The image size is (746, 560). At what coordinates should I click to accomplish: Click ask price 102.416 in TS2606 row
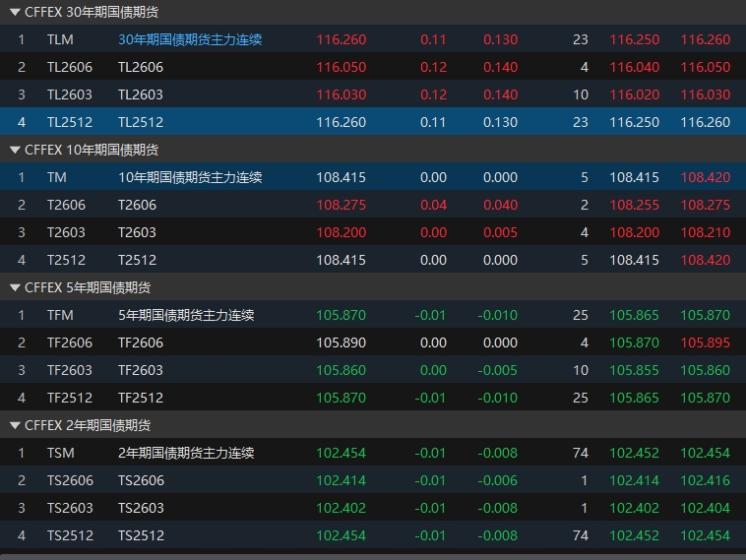point(705,480)
